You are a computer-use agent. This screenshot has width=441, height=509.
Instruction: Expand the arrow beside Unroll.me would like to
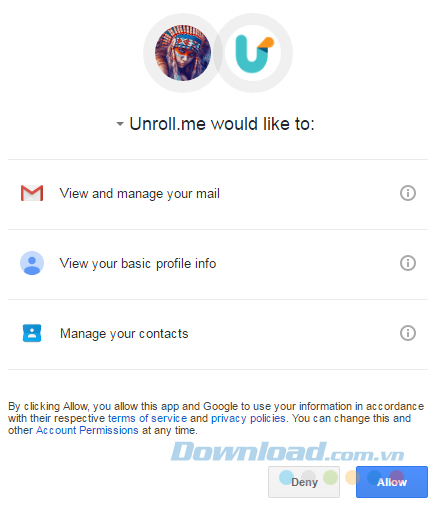pos(120,124)
